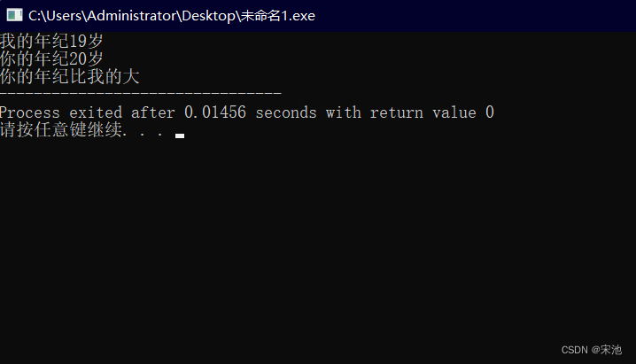This screenshot has height=364, width=636.
Task: Click the 请按任意键继续 prompt
Action: pyautogui.click(x=61, y=129)
